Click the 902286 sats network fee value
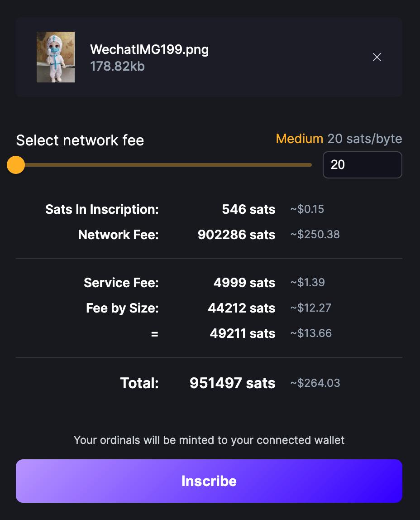The image size is (420, 520). [x=236, y=235]
